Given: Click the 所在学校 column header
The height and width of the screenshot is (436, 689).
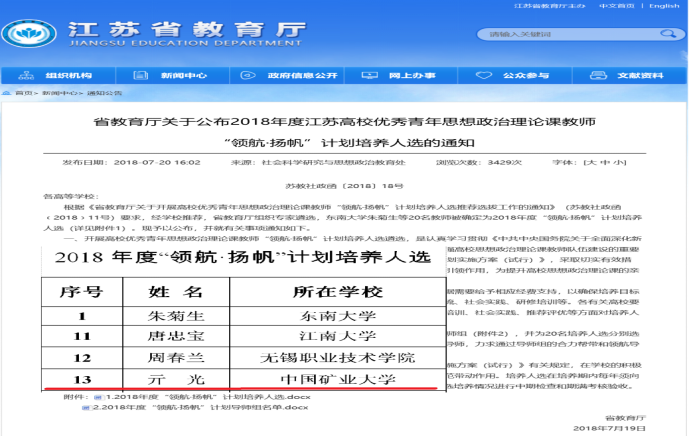Looking at the screenshot, I should pos(337,292).
